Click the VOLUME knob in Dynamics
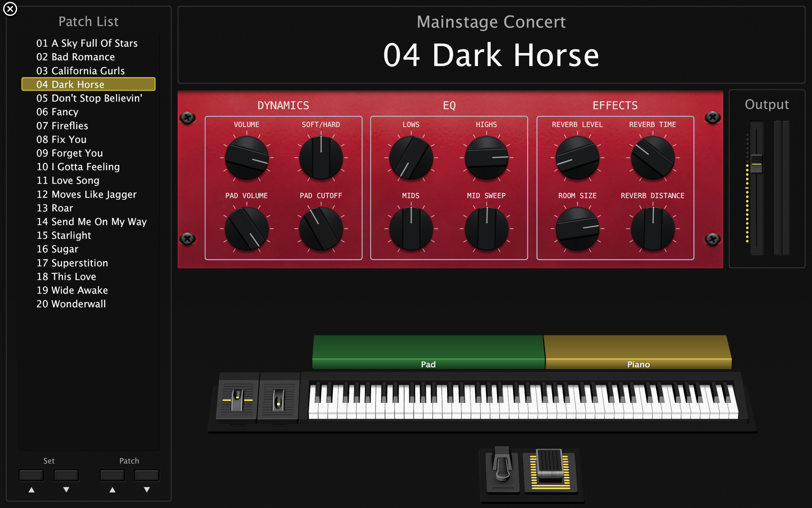Viewport: 812px width, 508px height. [247, 158]
